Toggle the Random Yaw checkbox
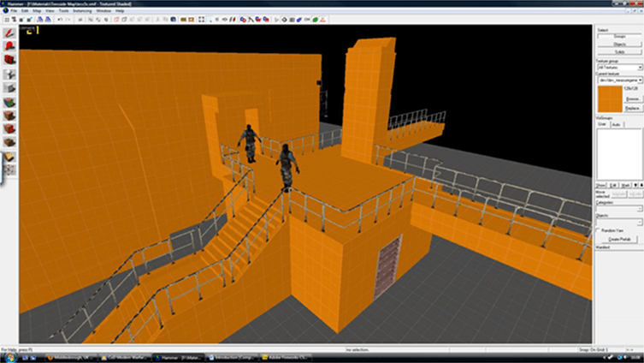Screen dimensions: 644x363 point(599,230)
